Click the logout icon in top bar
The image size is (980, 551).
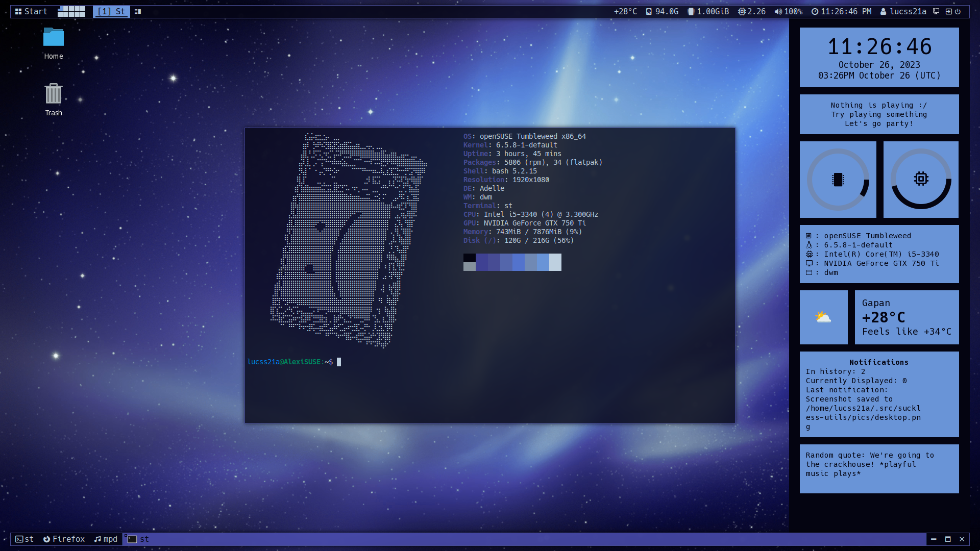pos(949,11)
